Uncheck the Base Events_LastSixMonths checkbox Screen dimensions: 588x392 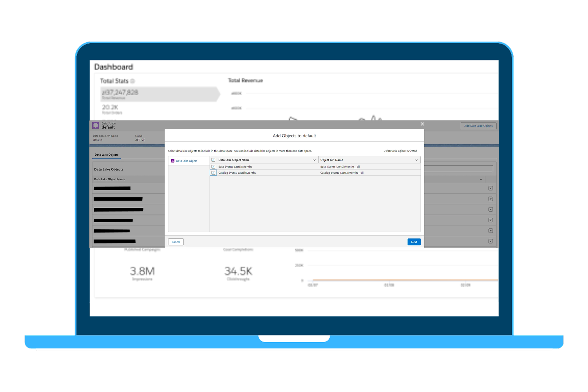coord(213,167)
